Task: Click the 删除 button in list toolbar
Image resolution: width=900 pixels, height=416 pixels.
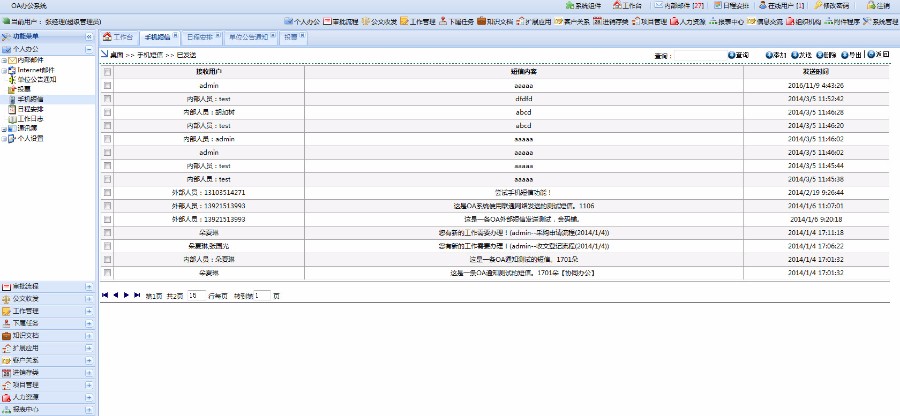Action: tap(826, 55)
